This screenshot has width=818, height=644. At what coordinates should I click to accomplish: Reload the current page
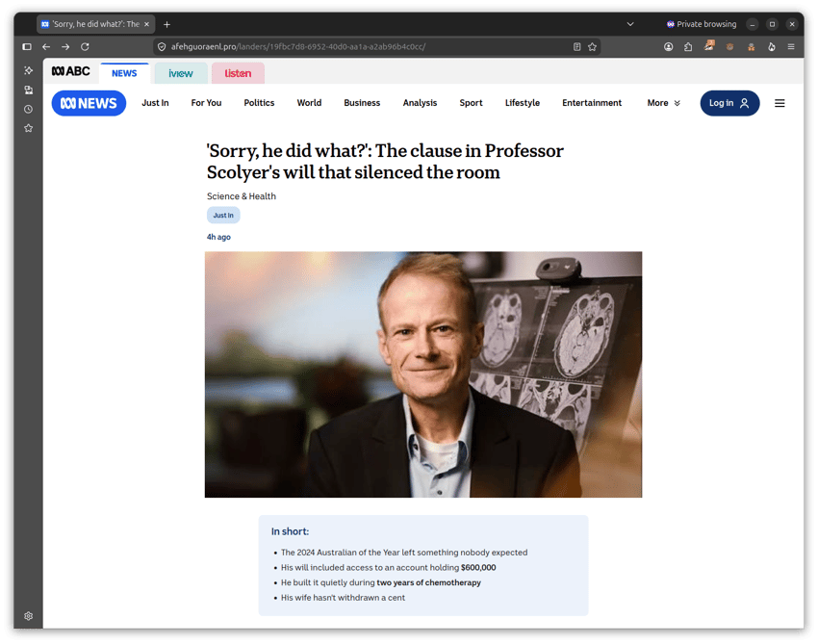[x=85, y=46]
